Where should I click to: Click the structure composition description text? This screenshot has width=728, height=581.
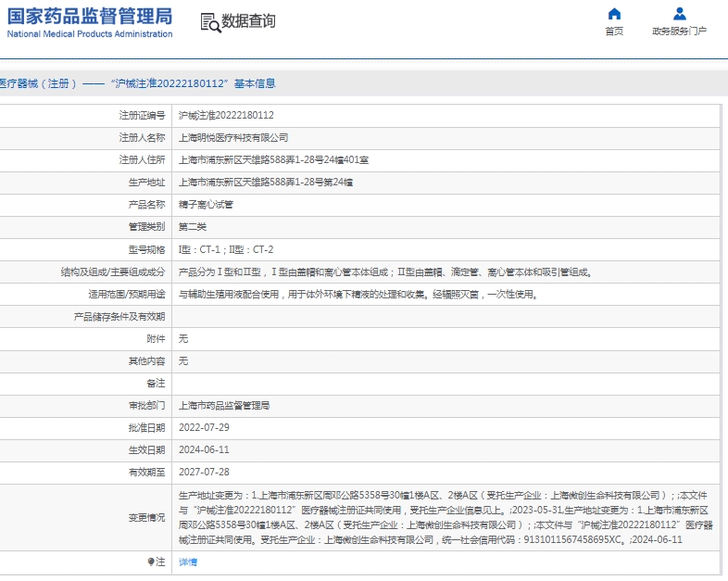pos(386,272)
